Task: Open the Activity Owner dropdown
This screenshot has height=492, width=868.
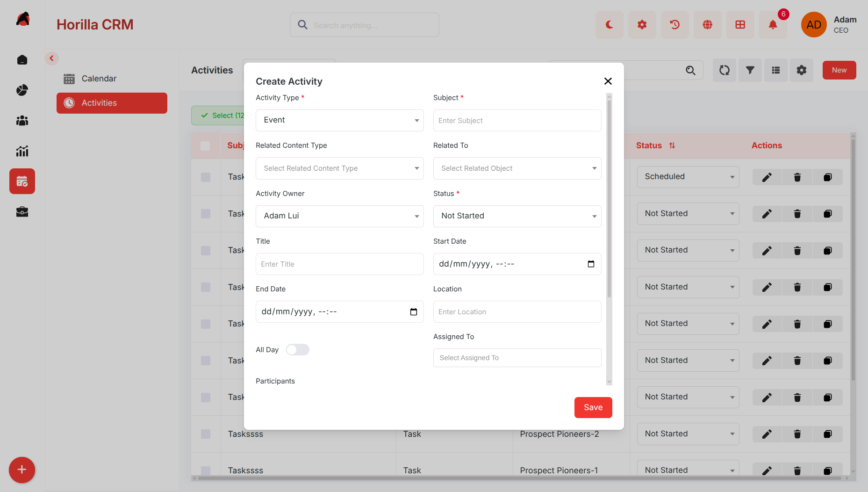Action: point(340,216)
